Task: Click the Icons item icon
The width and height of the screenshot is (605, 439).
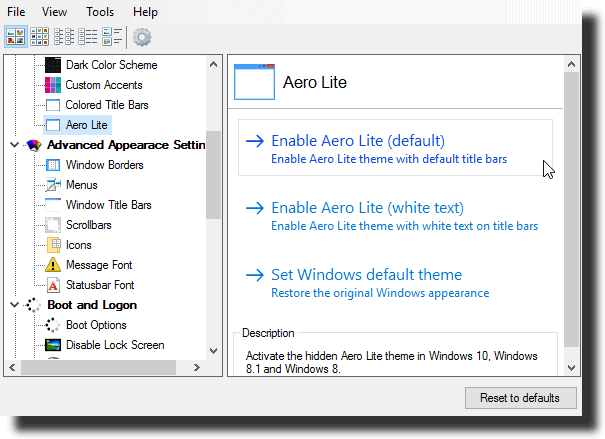Action: point(54,245)
